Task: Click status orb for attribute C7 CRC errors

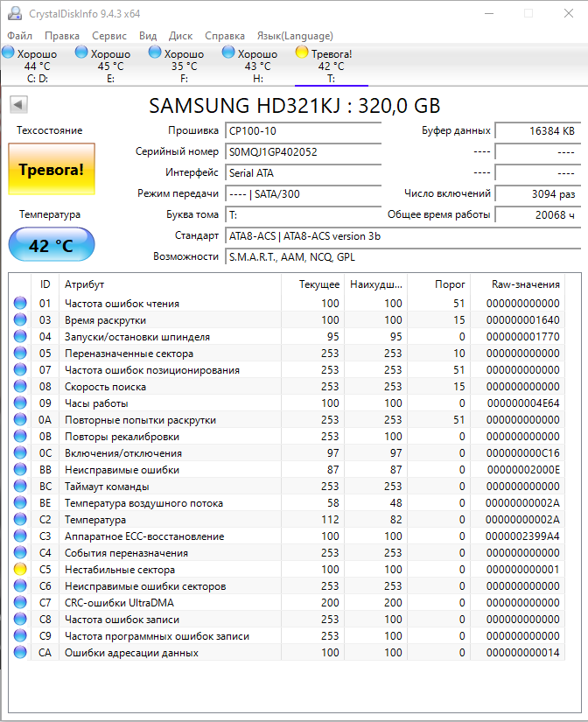Action: [20, 602]
